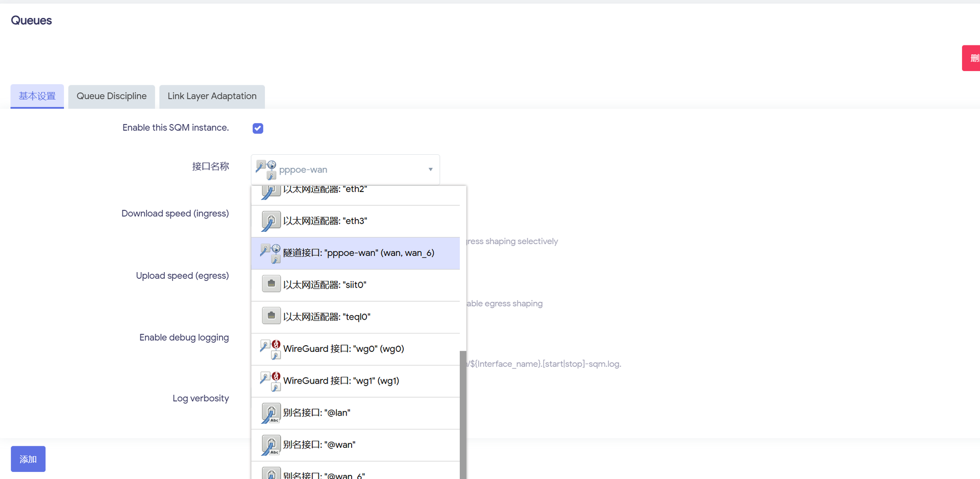Collapse the interface name dropdown arrow
The height and width of the screenshot is (479, 980).
coord(430,170)
